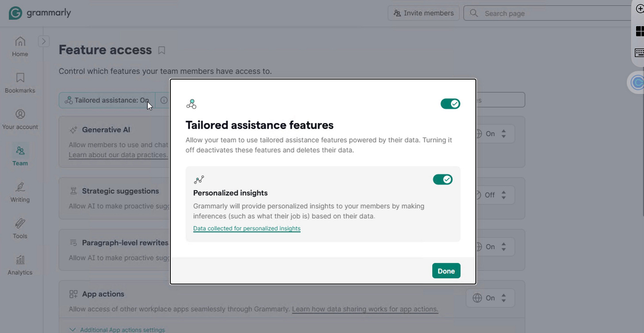Screen dimensions: 644x333
Task: Open Learn how data sharing works link
Action: click(x=365, y=309)
